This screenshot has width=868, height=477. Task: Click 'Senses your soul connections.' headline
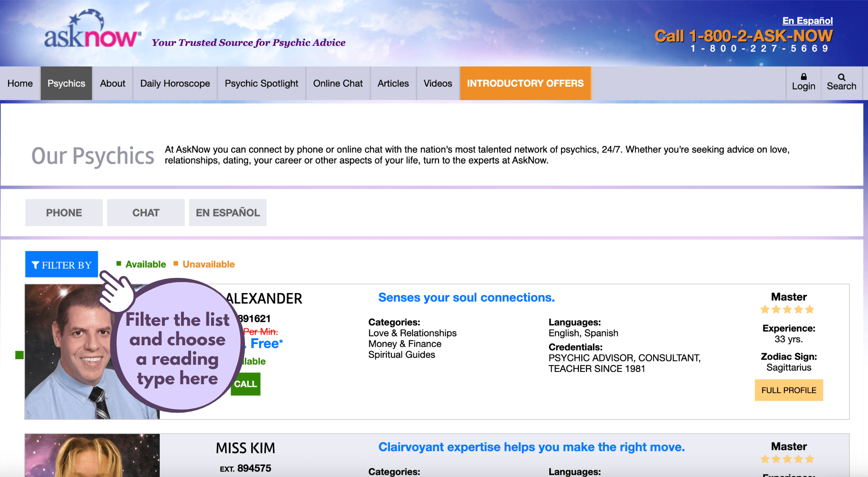466,297
